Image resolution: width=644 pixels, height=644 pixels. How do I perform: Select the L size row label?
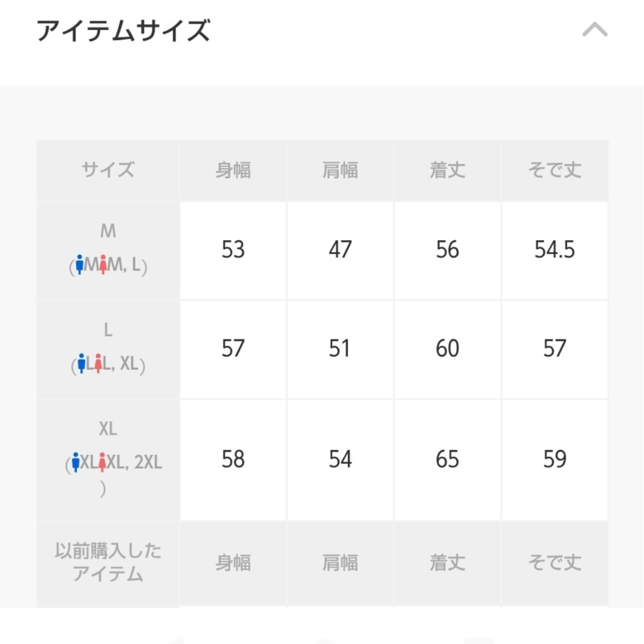coord(108,349)
